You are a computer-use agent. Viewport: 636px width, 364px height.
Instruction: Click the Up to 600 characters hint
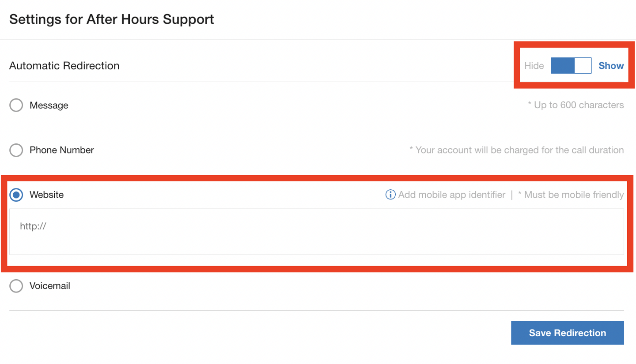[576, 105]
